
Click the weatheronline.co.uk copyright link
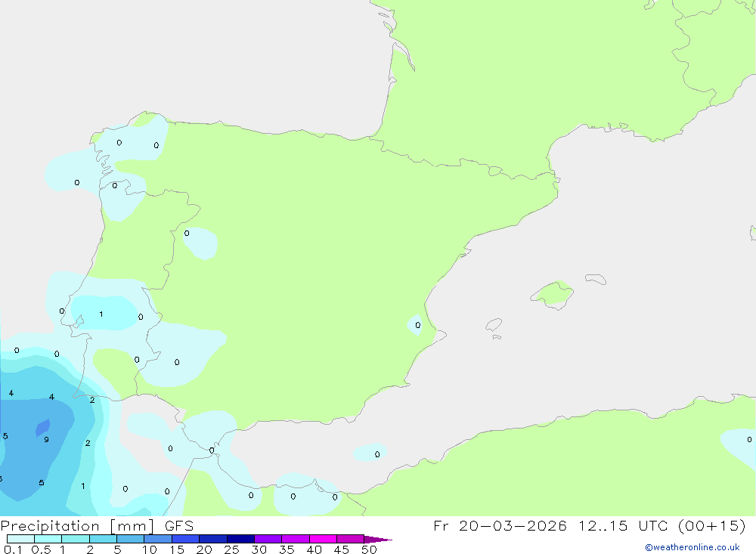point(692,547)
